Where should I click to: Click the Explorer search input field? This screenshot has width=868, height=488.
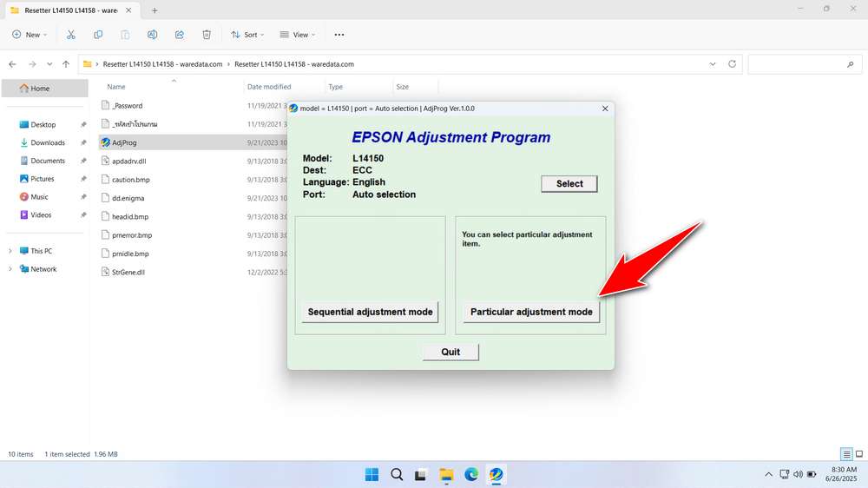tap(805, 64)
